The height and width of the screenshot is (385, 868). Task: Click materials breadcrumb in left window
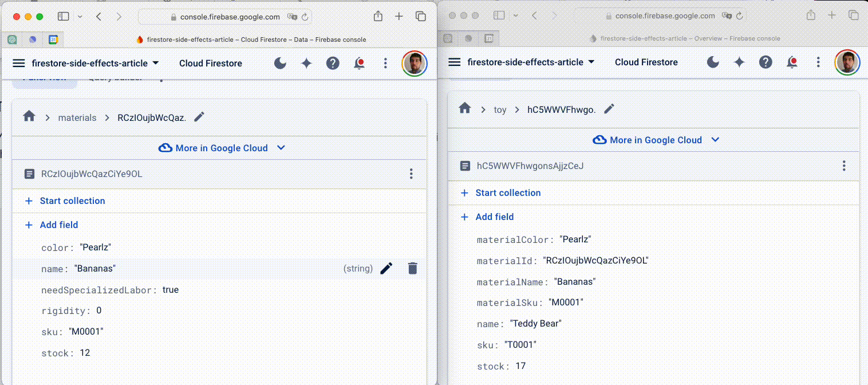pyautogui.click(x=77, y=118)
